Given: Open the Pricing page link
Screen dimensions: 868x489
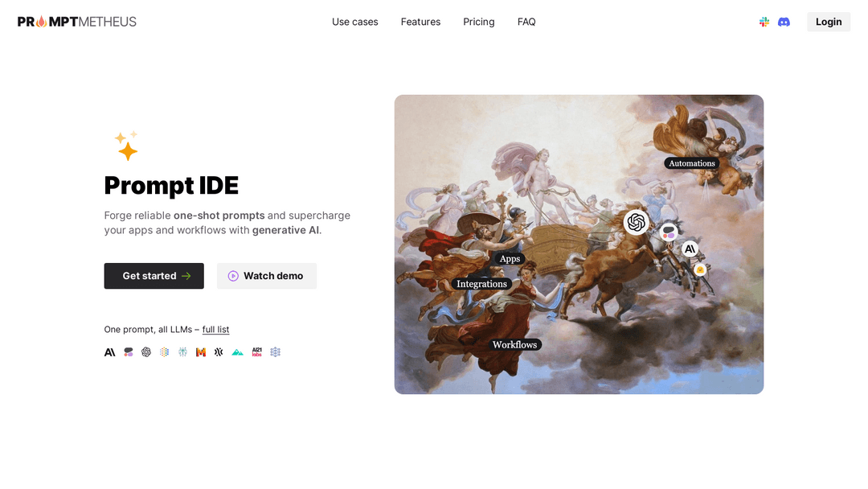Looking at the screenshot, I should (479, 22).
